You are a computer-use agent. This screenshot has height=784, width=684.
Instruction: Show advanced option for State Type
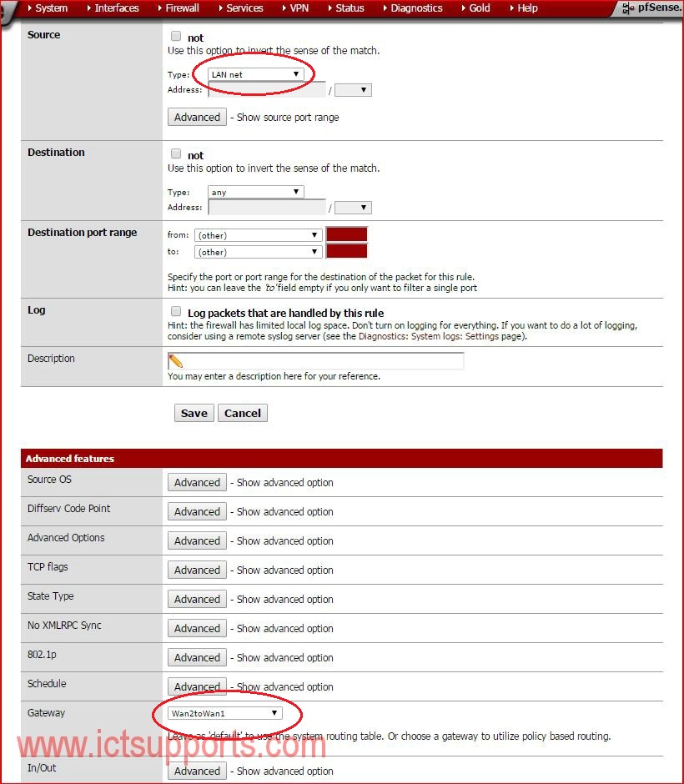(x=197, y=599)
